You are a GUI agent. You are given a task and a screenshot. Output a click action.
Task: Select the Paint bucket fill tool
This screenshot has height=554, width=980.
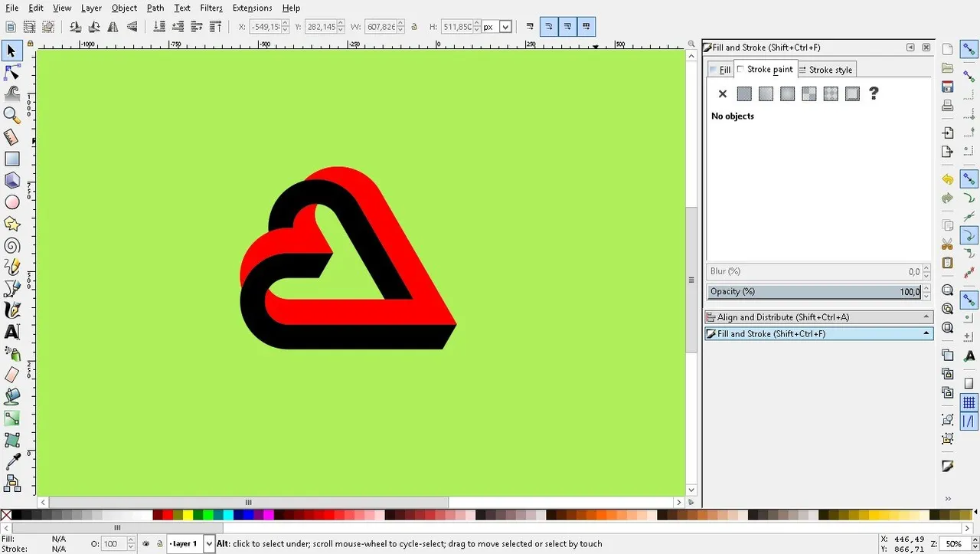[x=12, y=397]
